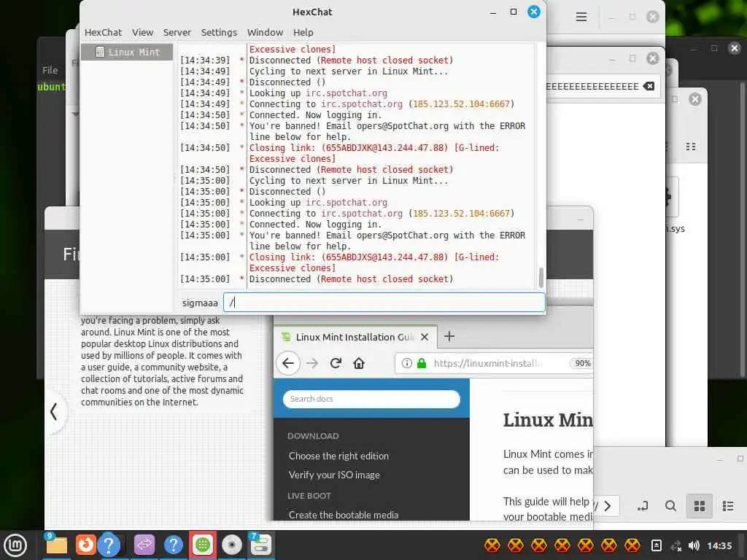
Task: Switch file manager to icon grid view
Action: 699,506
